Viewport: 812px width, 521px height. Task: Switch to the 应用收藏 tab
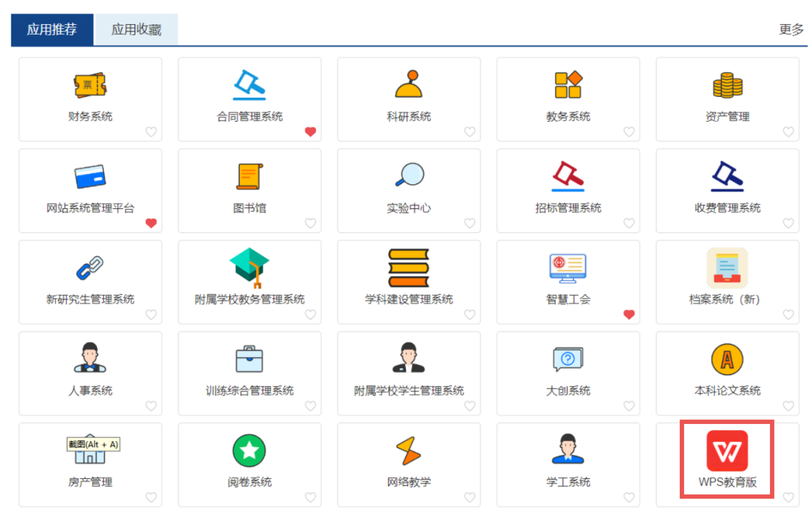point(137,29)
